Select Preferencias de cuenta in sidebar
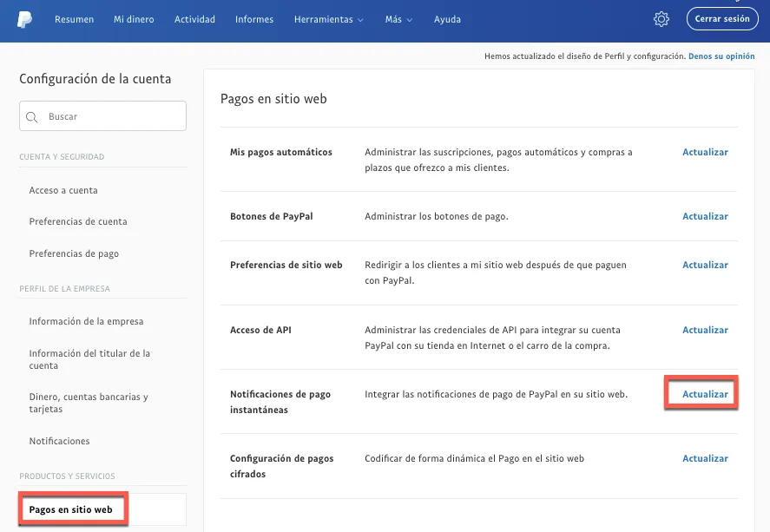 (x=78, y=222)
